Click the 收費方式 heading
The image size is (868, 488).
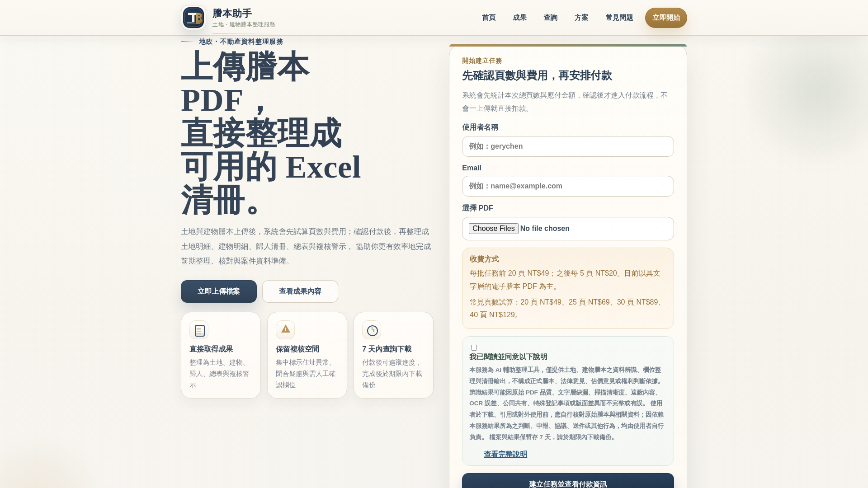click(x=484, y=259)
